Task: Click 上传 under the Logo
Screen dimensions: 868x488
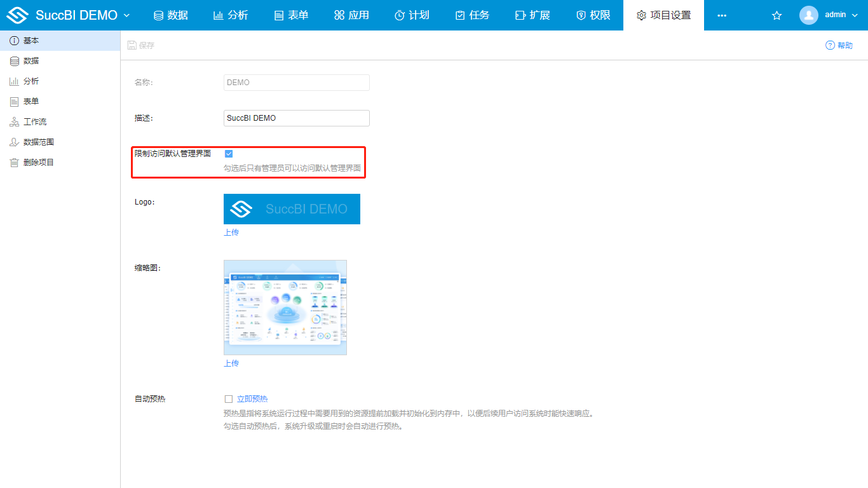Action: point(231,233)
